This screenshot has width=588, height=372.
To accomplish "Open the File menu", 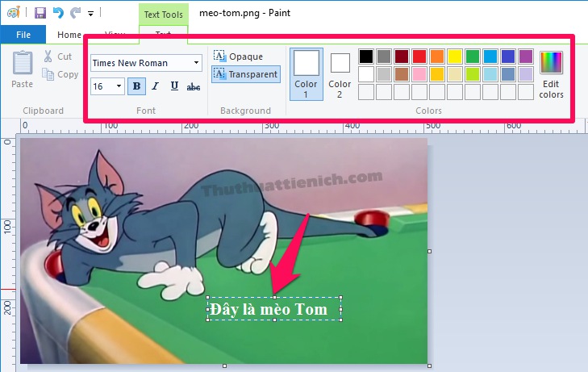I will tap(23, 35).
